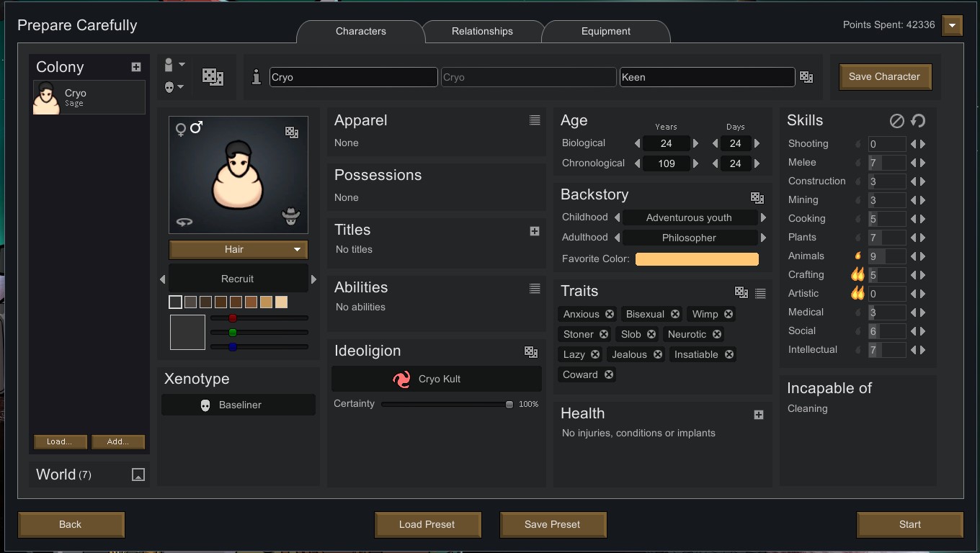Click the Save Character button
The width and height of the screenshot is (980, 553).
[885, 76]
